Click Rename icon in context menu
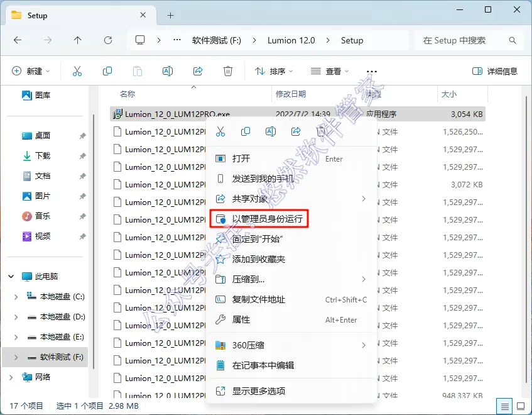 click(x=271, y=131)
